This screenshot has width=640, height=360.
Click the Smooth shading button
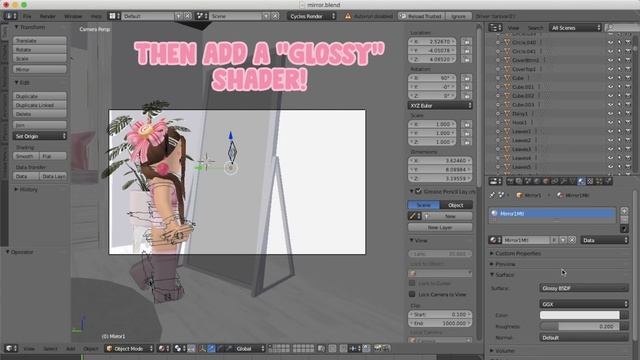tap(26, 156)
